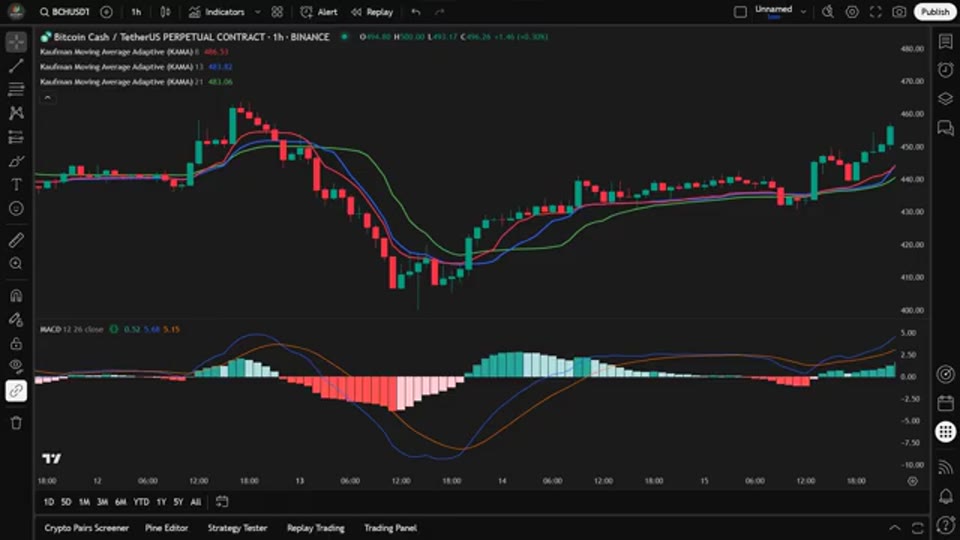Open the help center question icon
This screenshot has height=540, width=960.
[945, 525]
